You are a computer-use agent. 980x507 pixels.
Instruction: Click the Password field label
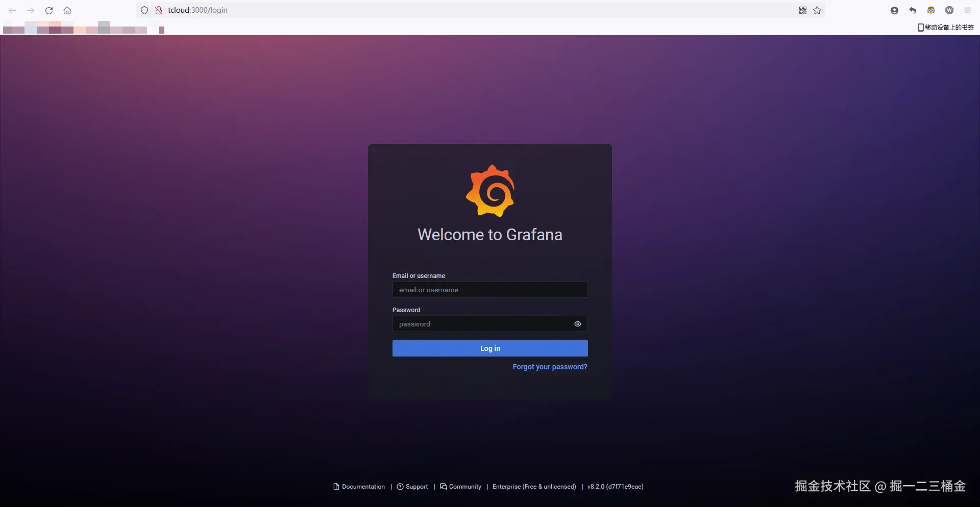coord(406,310)
